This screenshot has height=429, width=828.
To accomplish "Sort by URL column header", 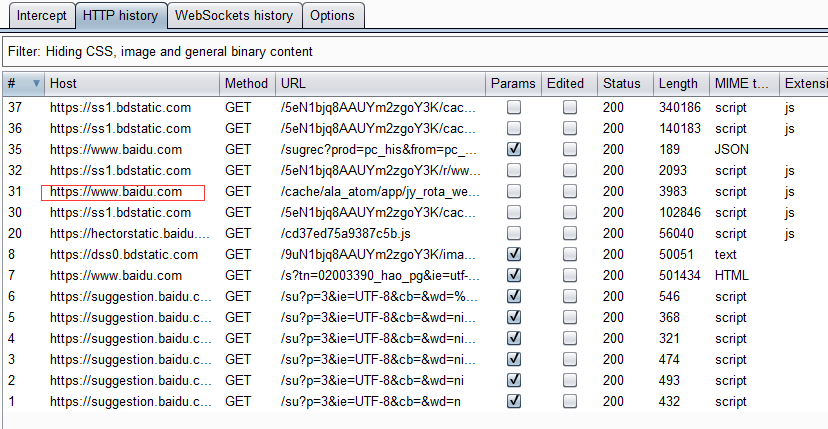I will point(380,84).
